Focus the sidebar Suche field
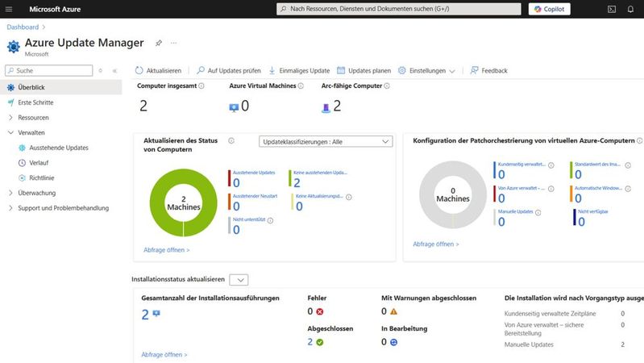The height and width of the screenshot is (363, 644). pyautogui.click(x=49, y=70)
